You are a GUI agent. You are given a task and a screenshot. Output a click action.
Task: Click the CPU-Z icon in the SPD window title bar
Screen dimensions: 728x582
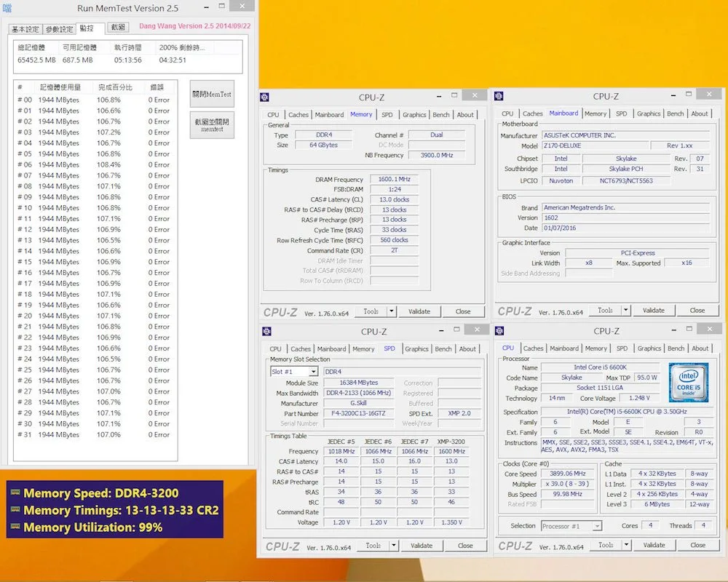tap(267, 332)
